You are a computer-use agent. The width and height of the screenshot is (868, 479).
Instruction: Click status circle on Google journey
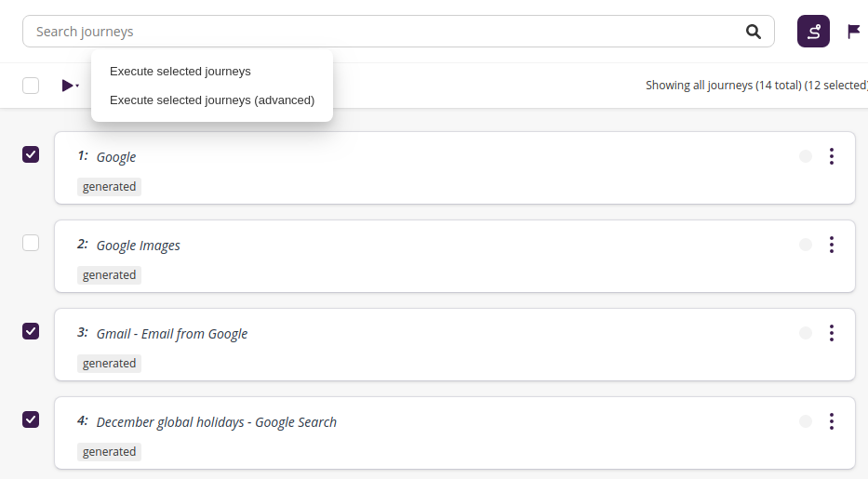coord(806,156)
